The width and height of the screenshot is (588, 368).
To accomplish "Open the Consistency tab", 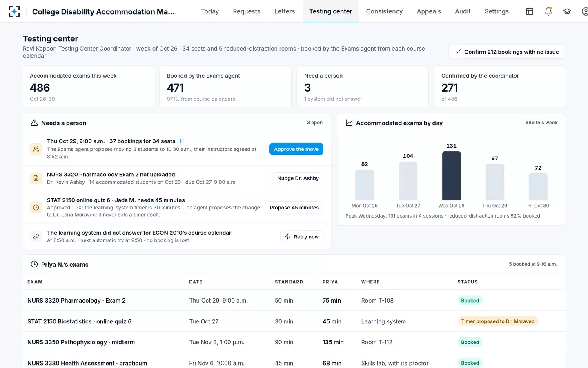I will coord(385,11).
